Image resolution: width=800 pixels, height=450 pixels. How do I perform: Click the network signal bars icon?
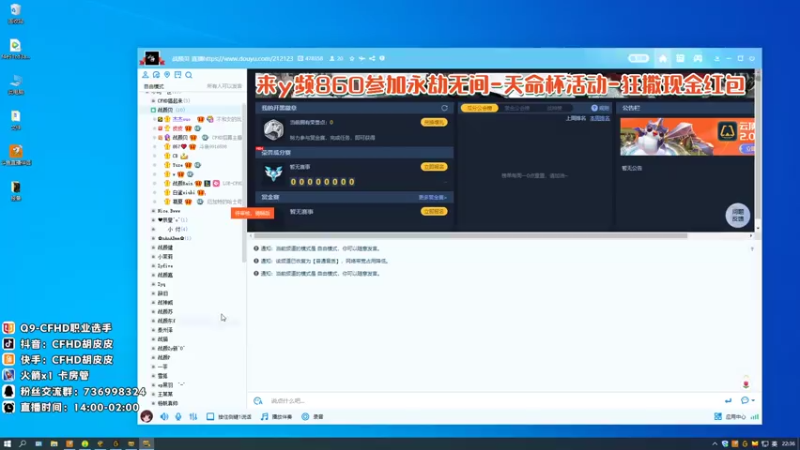[x=755, y=416]
